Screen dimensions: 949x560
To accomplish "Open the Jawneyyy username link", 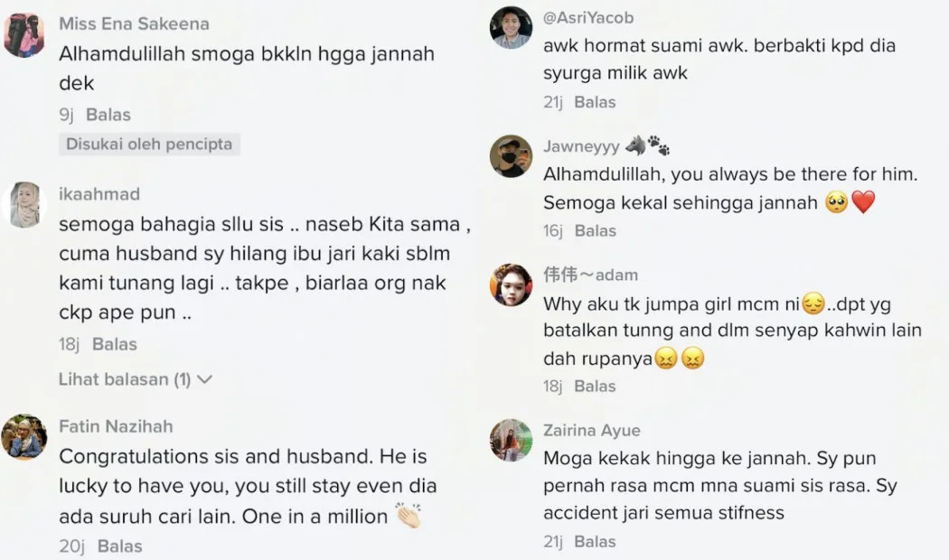I will click(581, 146).
